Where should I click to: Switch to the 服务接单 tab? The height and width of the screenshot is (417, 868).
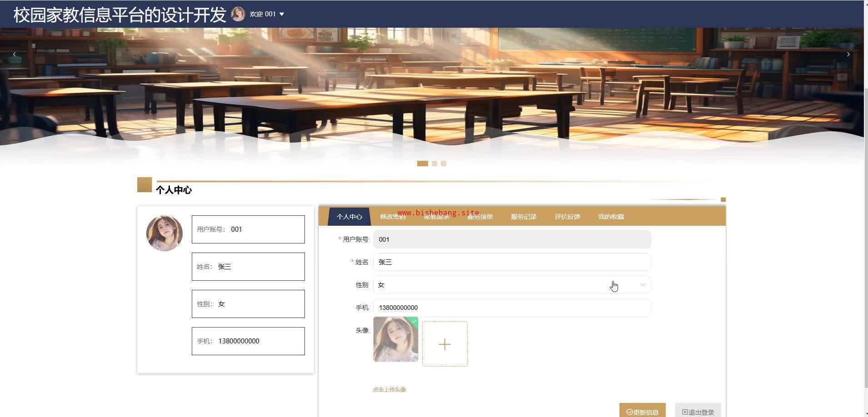click(x=480, y=217)
